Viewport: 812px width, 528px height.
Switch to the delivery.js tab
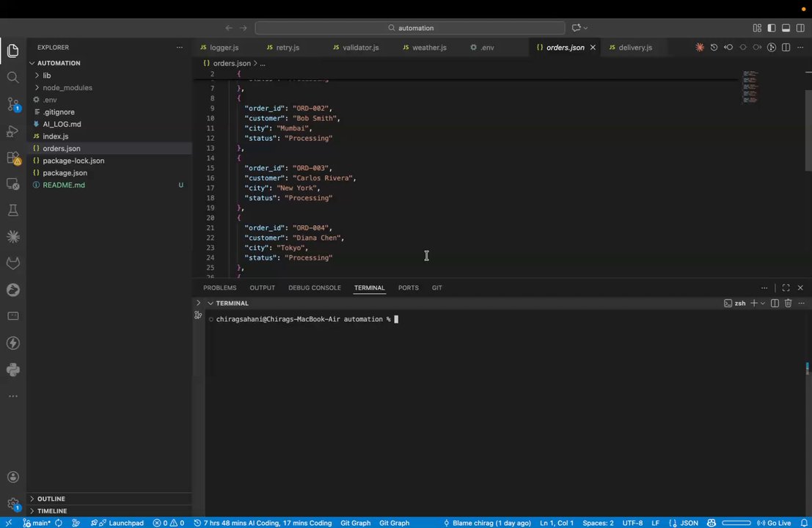(634, 48)
